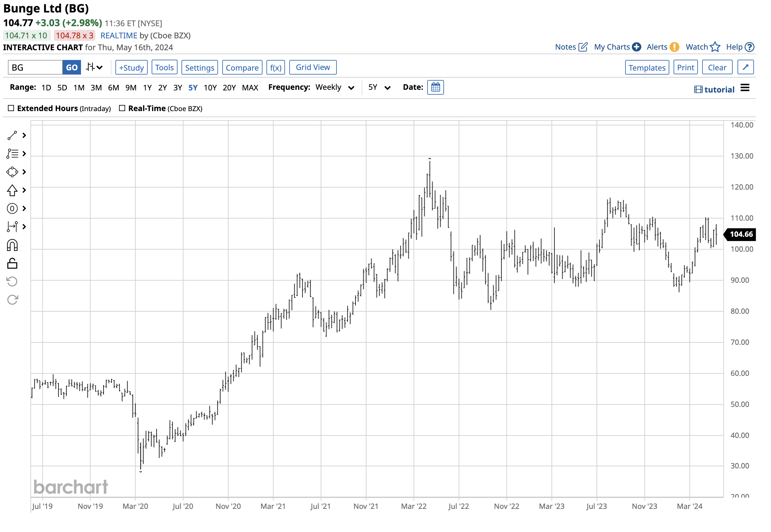
Task: Add BG to Watch list via star icon
Action: pyautogui.click(x=715, y=47)
